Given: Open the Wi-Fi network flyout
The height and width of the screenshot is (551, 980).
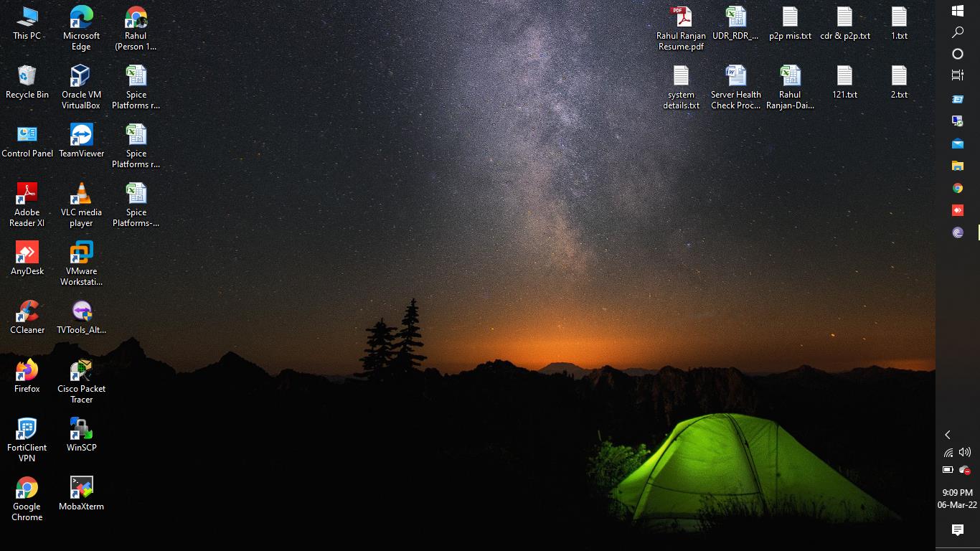Looking at the screenshot, I should (948, 453).
